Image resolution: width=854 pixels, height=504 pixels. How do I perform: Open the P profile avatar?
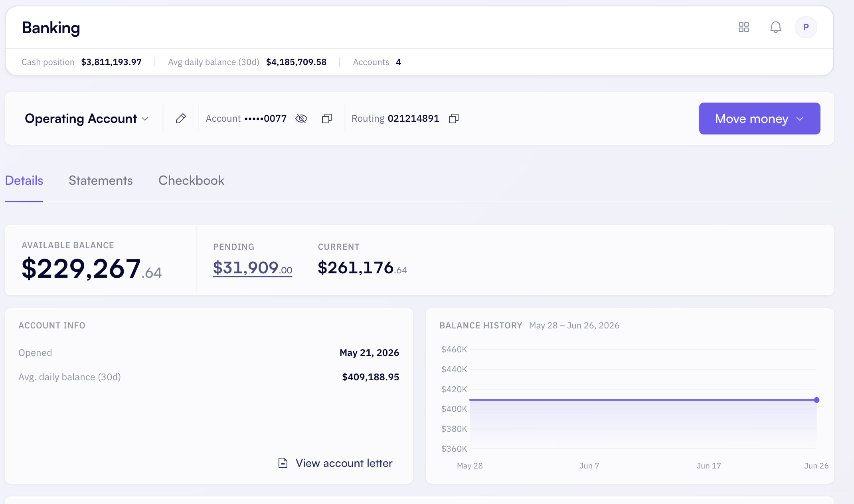(806, 27)
